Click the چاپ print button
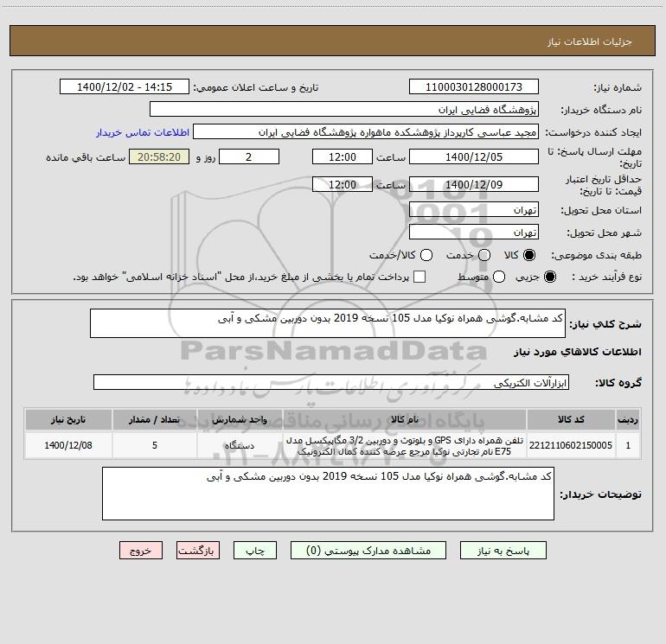Viewport: 666px width, 644px height. (255, 551)
